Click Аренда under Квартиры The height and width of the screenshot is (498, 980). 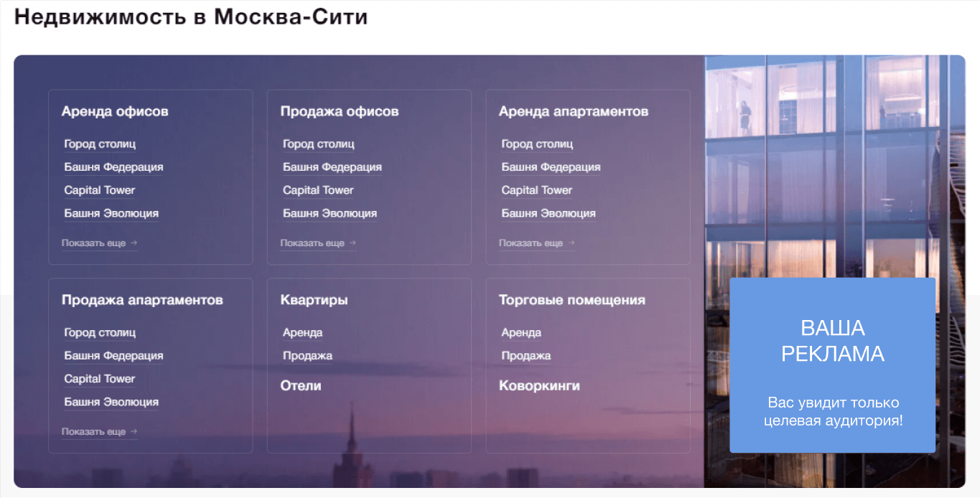302,333
